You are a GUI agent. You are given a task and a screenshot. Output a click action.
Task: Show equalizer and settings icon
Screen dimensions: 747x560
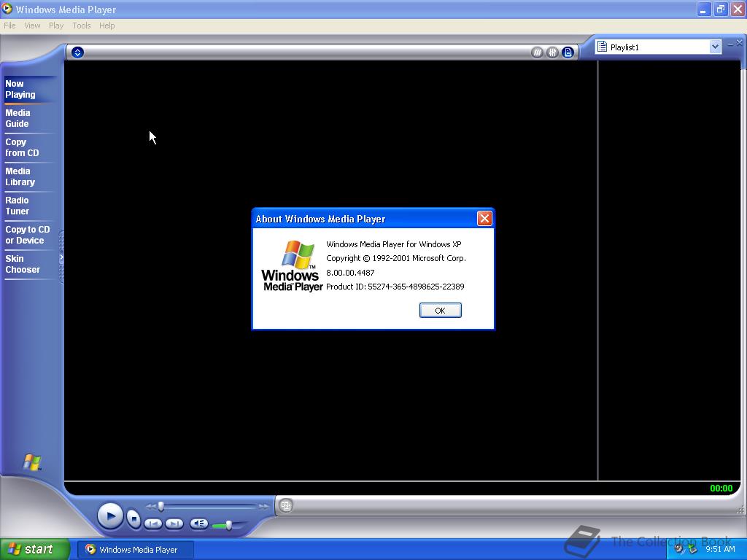pyautogui.click(x=552, y=52)
